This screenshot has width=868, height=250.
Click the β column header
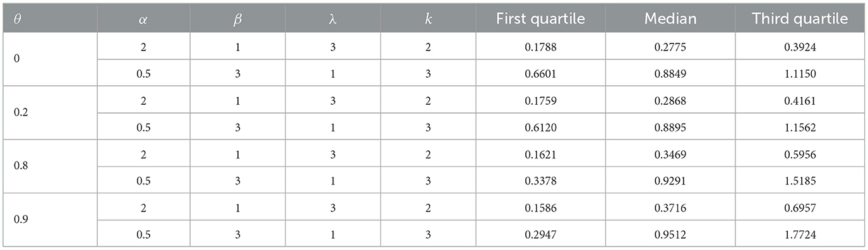[x=238, y=20]
